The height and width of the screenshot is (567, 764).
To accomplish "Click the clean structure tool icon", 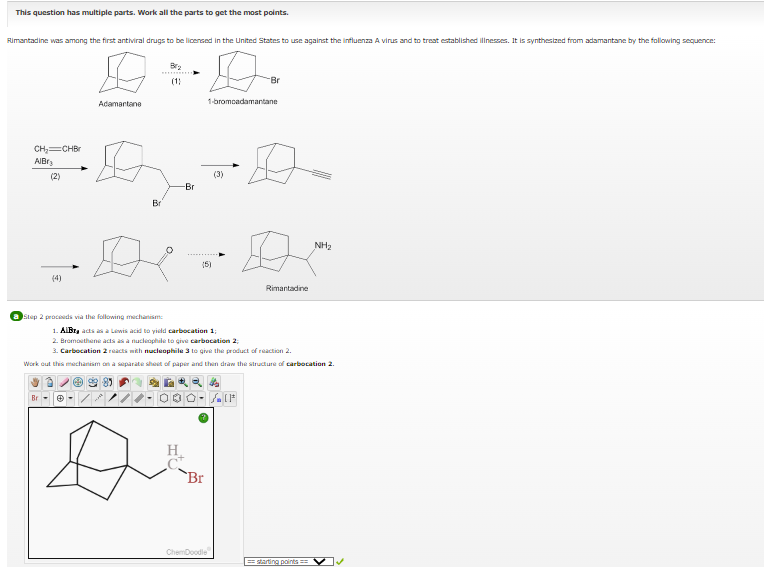I will [x=213, y=382].
